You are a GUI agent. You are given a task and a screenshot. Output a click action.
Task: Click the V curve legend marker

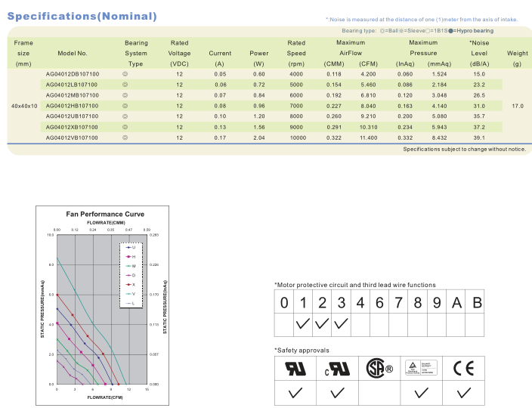click(x=129, y=294)
